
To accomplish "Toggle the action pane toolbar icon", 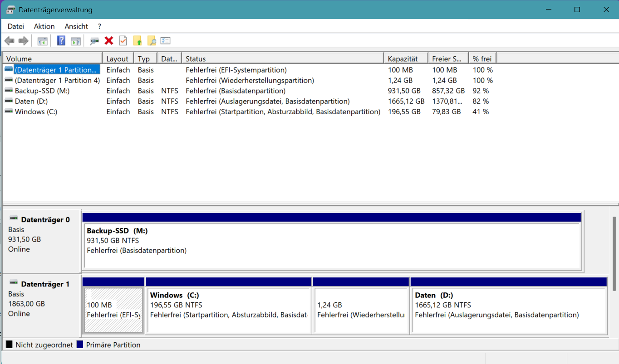I will coord(75,41).
